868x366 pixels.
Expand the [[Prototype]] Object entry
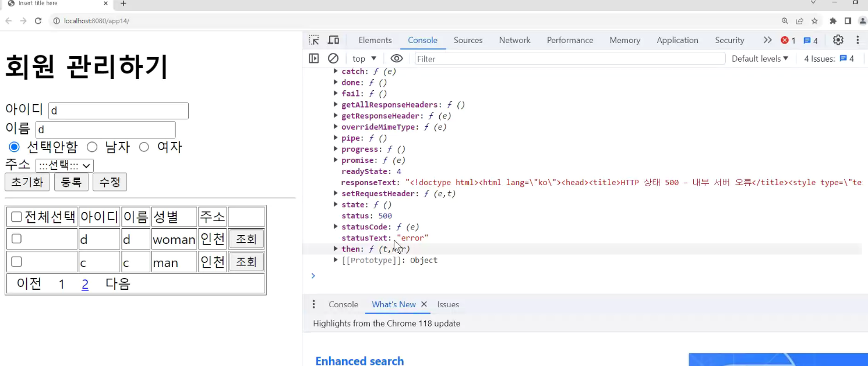tap(336, 260)
